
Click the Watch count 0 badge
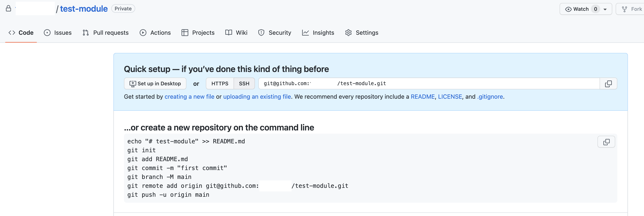click(x=596, y=9)
